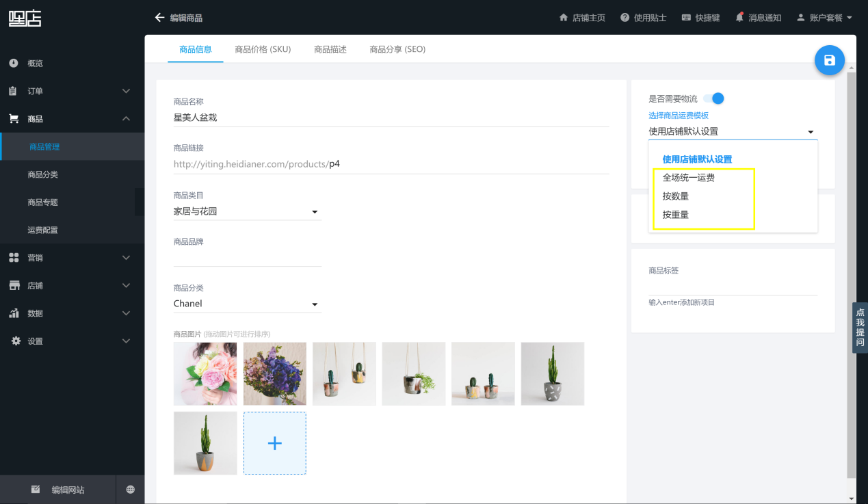This screenshot has height=504, width=868.
Task: Click the 选择商品运费模板 link
Action: tap(679, 116)
